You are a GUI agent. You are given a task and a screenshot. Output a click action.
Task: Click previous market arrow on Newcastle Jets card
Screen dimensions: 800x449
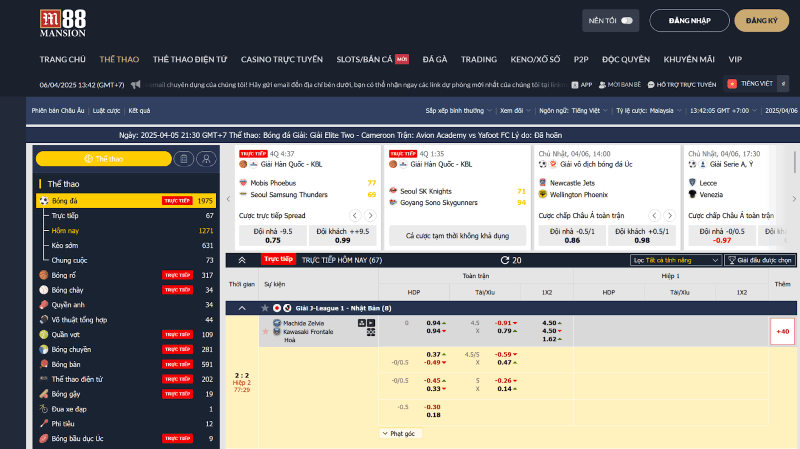[x=655, y=215]
